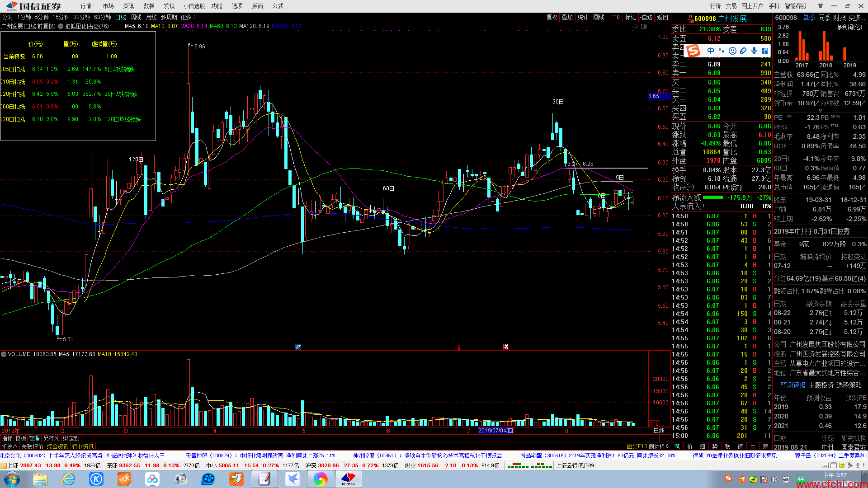The height and width of the screenshot is (488, 868).
Task: Expand the 扩展 panel at bottom left
Action: point(9,446)
